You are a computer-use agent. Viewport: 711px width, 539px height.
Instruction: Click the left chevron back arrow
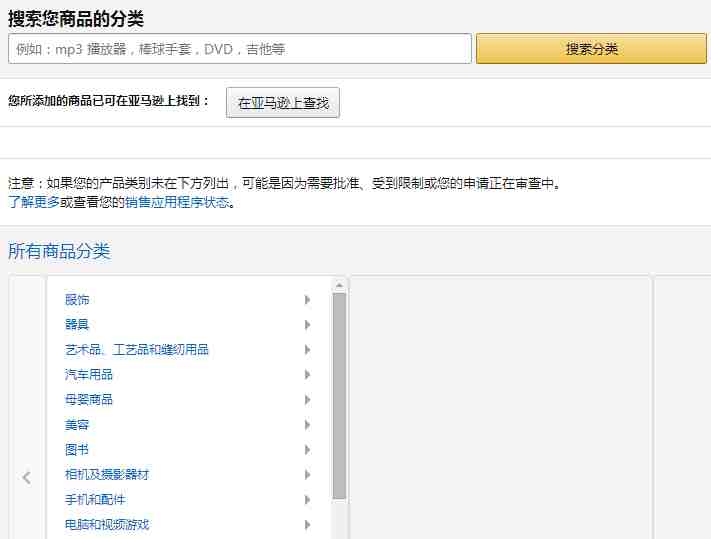point(27,477)
